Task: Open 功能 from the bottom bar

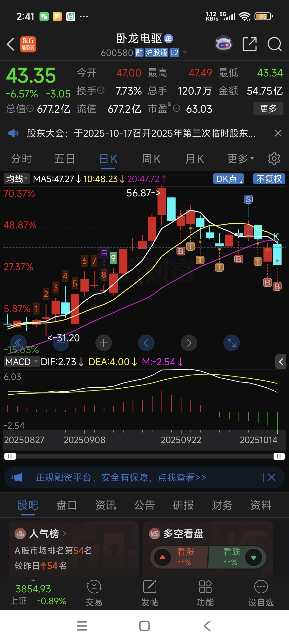Action: tap(205, 593)
